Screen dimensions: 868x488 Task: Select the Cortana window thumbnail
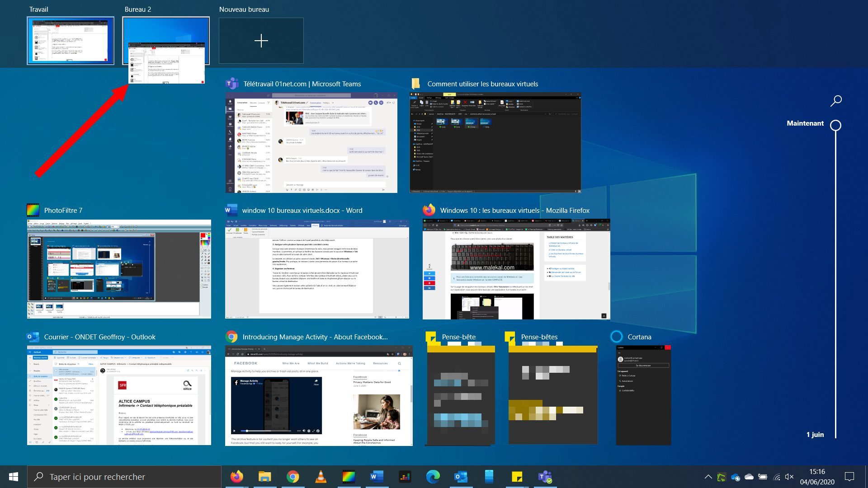coord(643,395)
